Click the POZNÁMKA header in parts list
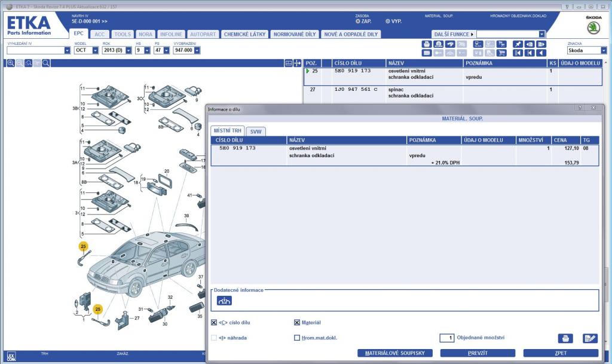 505,63
